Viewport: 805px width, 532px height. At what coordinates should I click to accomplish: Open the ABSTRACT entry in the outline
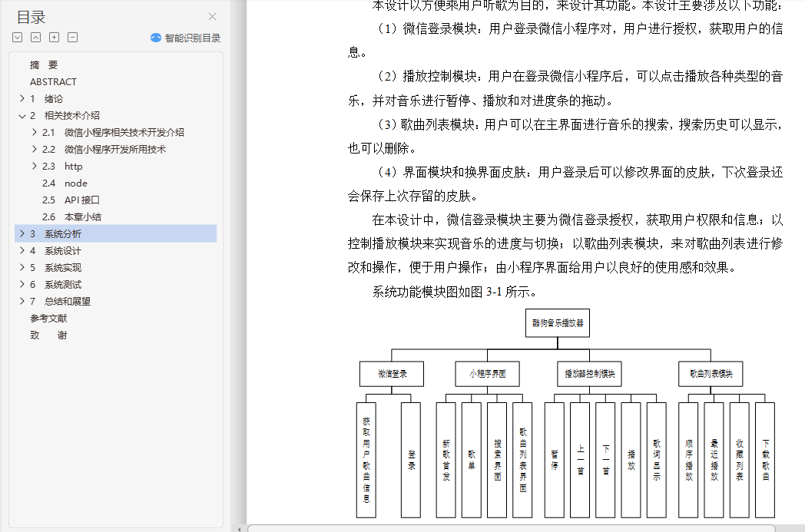pyautogui.click(x=54, y=81)
